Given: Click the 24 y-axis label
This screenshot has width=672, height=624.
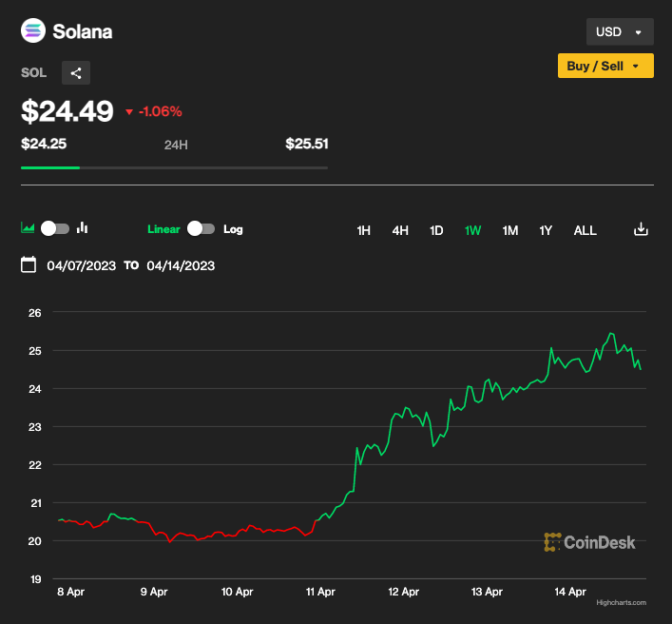Looking at the screenshot, I should click(35, 389).
